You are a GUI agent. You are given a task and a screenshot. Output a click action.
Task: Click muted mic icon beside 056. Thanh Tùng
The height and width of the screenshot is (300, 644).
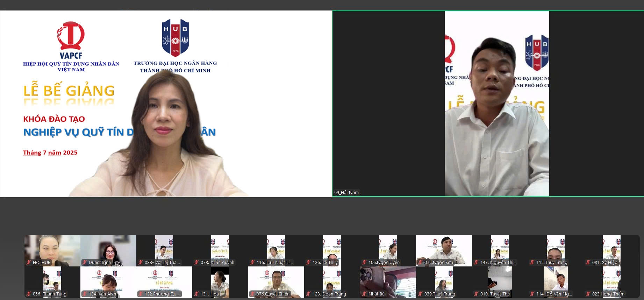[29, 294]
